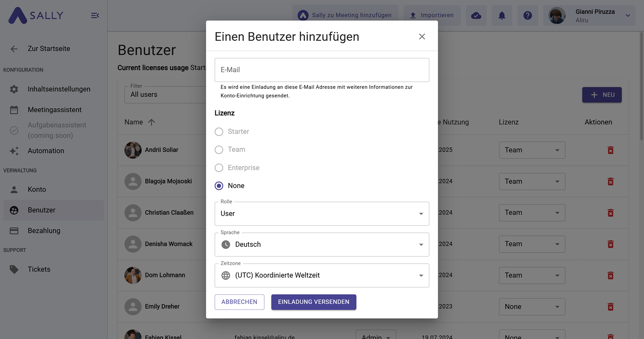The width and height of the screenshot is (644, 339).
Task: Open the Meetingassistent calendar icon
Action: (14, 110)
